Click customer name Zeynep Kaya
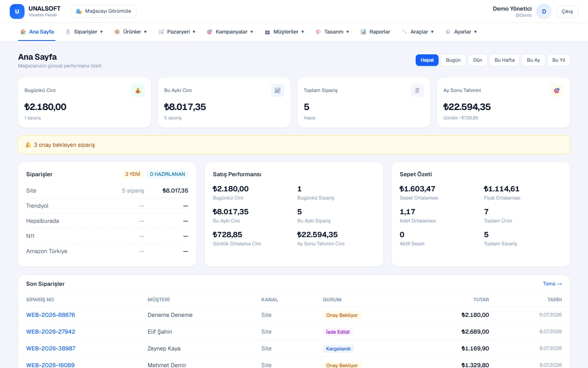This screenshot has width=588, height=368. pos(164,348)
